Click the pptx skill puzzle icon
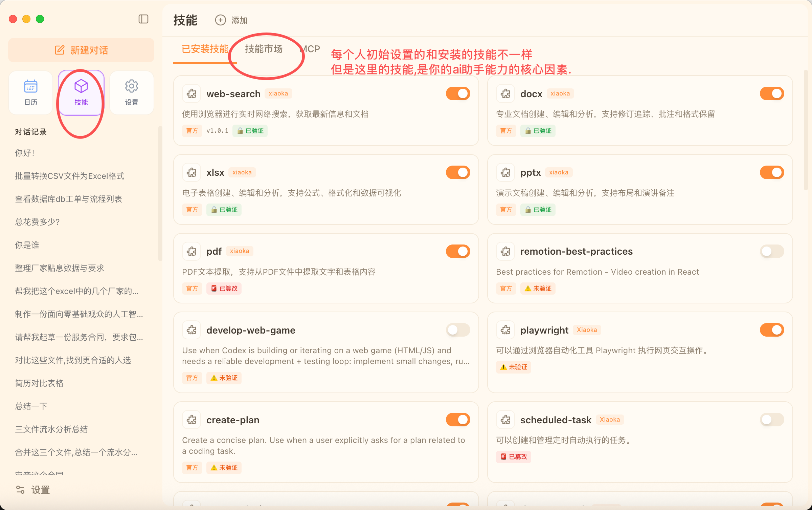This screenshot has width=812, height=510. point(505,172)
